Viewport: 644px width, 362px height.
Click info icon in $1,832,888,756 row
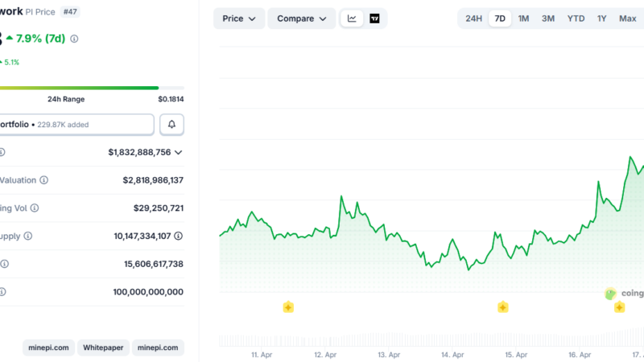[2, 152]
